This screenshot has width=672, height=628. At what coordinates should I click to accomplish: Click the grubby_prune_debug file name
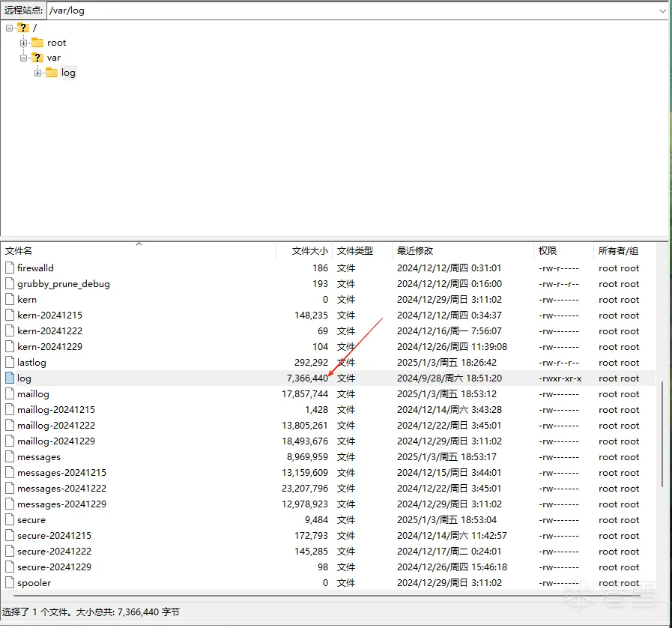tap(64, 284)
